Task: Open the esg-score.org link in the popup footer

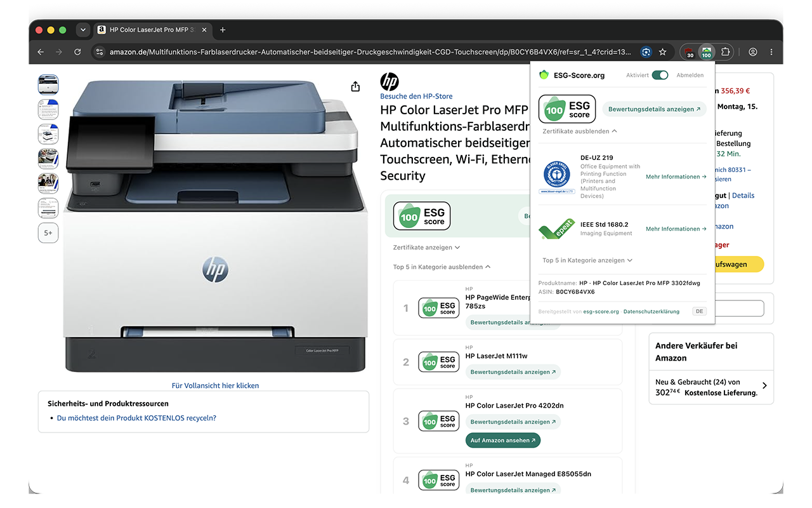Action: [x=601, y=312]
